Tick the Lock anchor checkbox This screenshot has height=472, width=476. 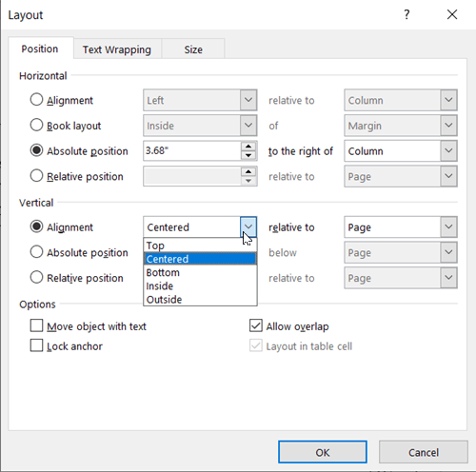36,345
